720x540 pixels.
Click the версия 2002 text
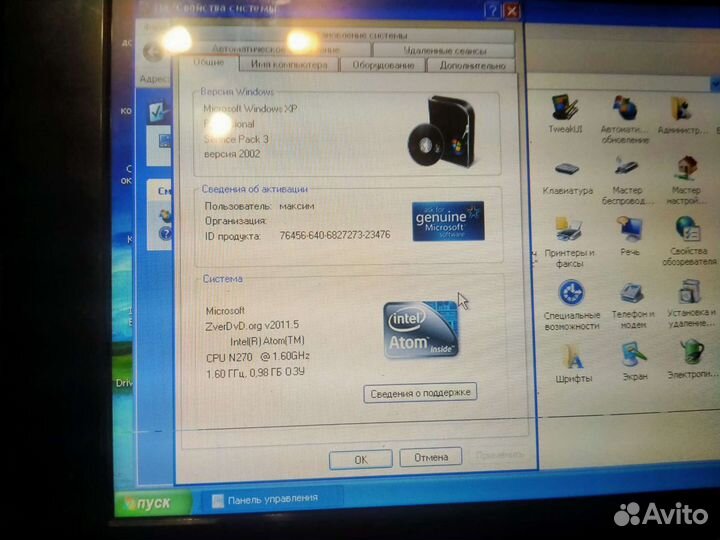click(232, 154)
